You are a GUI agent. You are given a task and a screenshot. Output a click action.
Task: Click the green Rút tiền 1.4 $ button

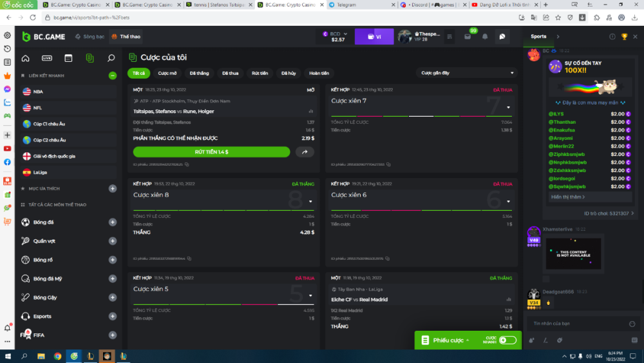pos(211,152)
